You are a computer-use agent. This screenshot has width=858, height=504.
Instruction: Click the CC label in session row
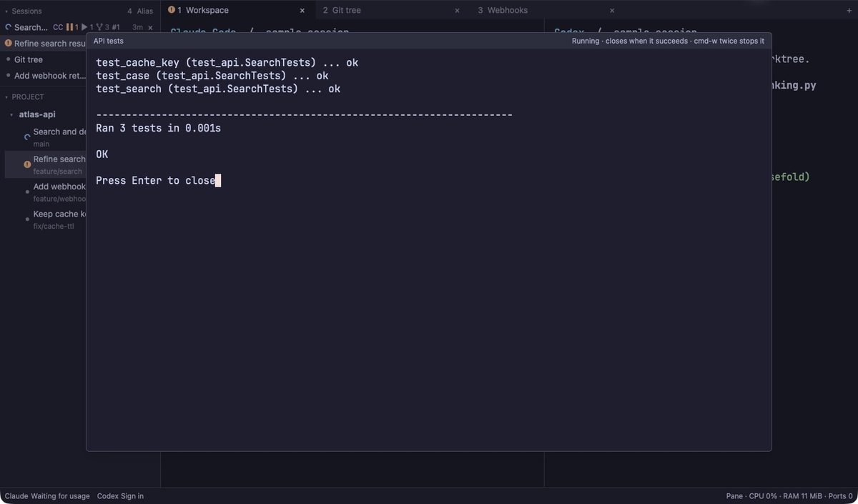[x=58, y=27]
